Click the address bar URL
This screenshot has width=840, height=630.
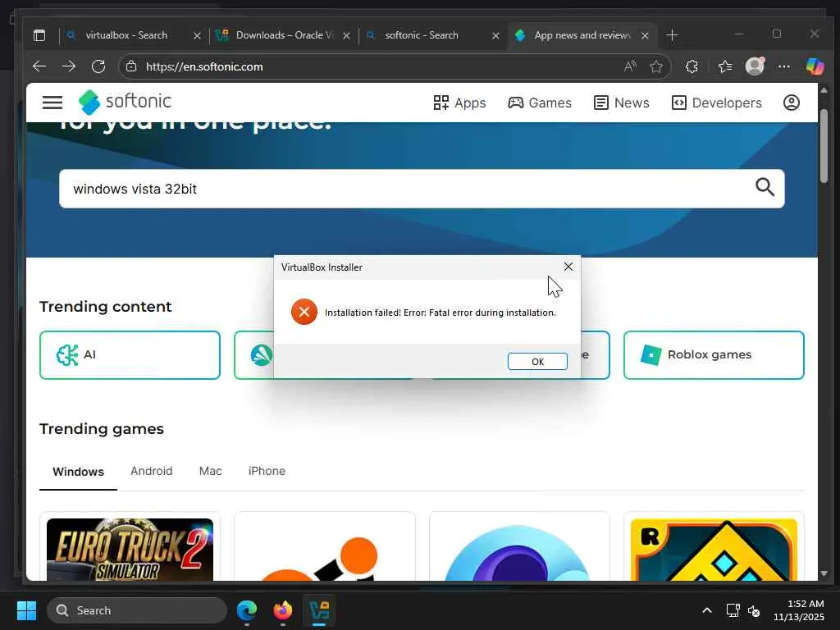(204, 67)
